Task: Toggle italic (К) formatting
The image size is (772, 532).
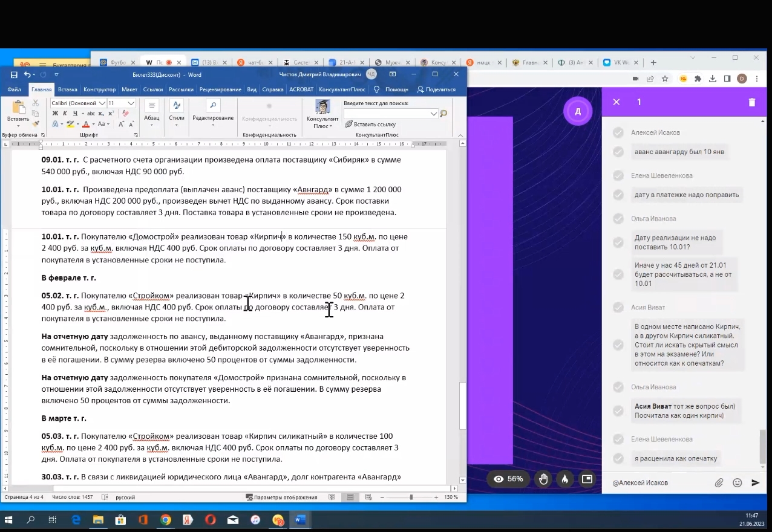Action: pyautogui.click(x=65, y=114)
